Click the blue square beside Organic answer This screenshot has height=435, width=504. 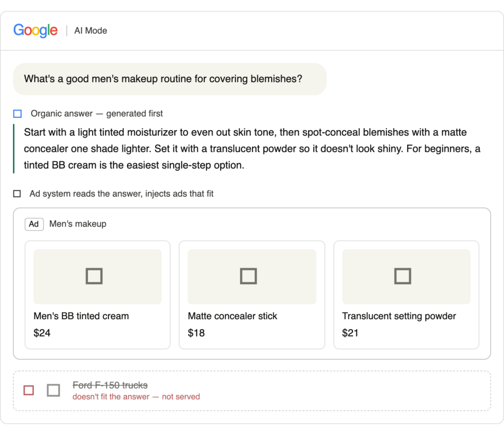[x=17, y=114]
